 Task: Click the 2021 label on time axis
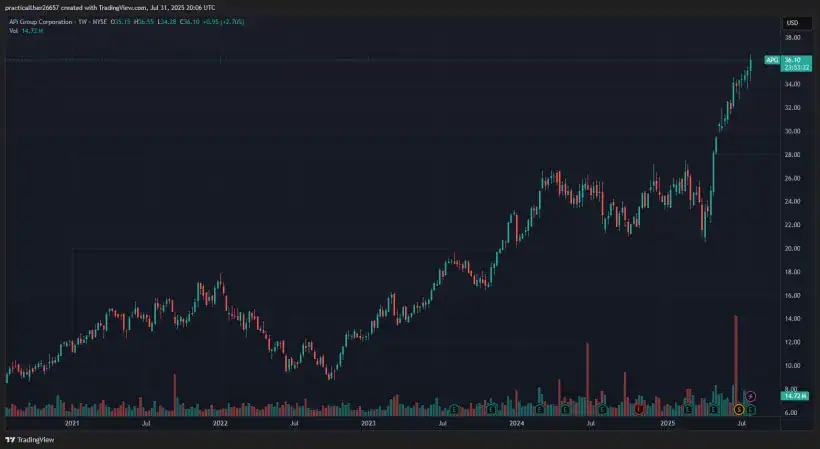coord(72,424)
